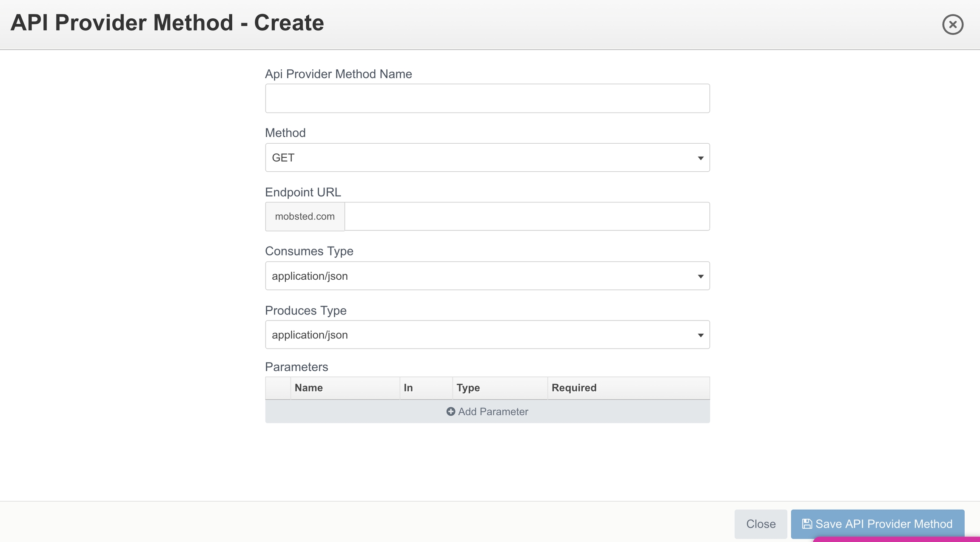Click the In column header
The width and height of the screenshot is (980, 542).
[x=408, y=388]
